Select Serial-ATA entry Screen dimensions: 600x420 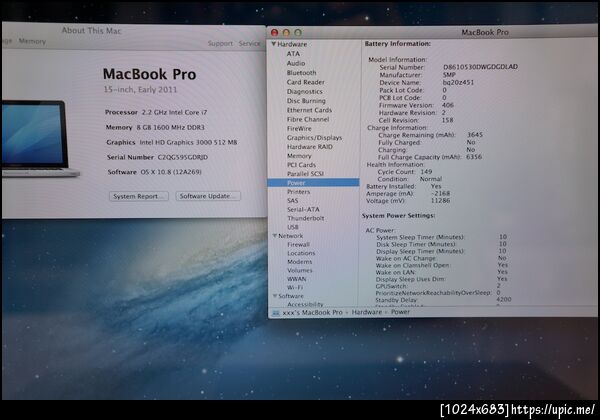[303, 210]
